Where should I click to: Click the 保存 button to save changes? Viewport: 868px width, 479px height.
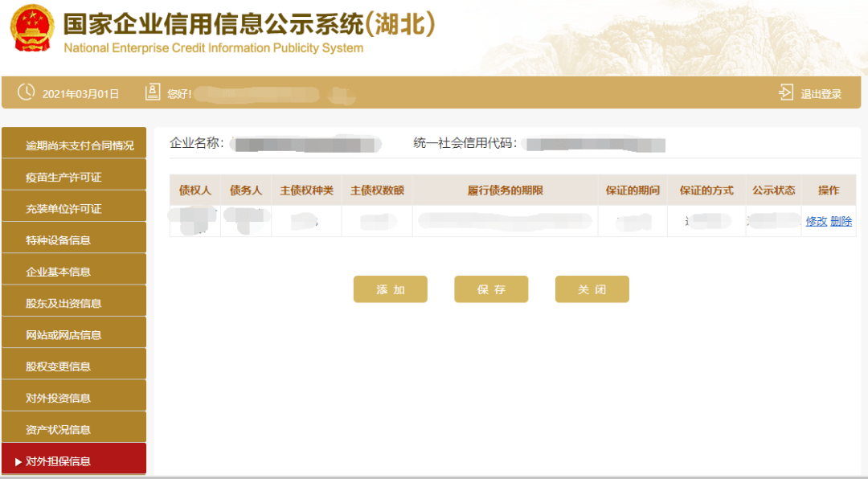491,289
